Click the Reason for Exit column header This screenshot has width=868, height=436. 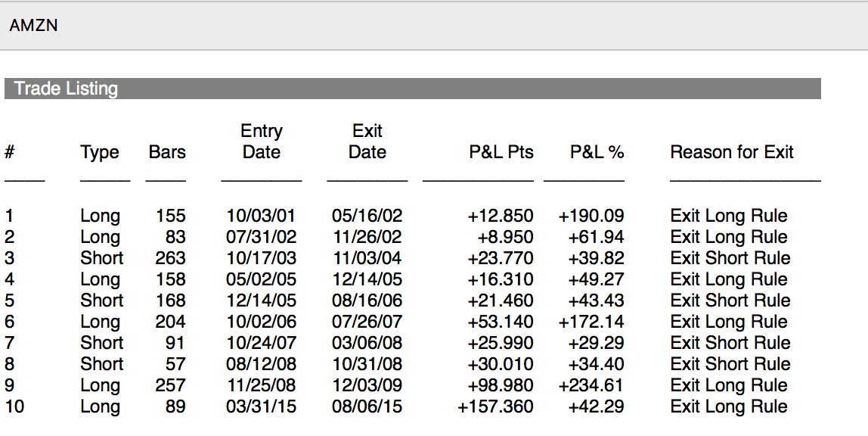732,152
